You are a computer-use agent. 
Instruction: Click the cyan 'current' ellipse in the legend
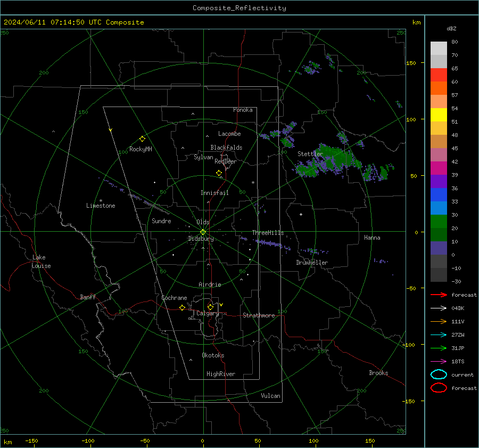click(439, 374)
